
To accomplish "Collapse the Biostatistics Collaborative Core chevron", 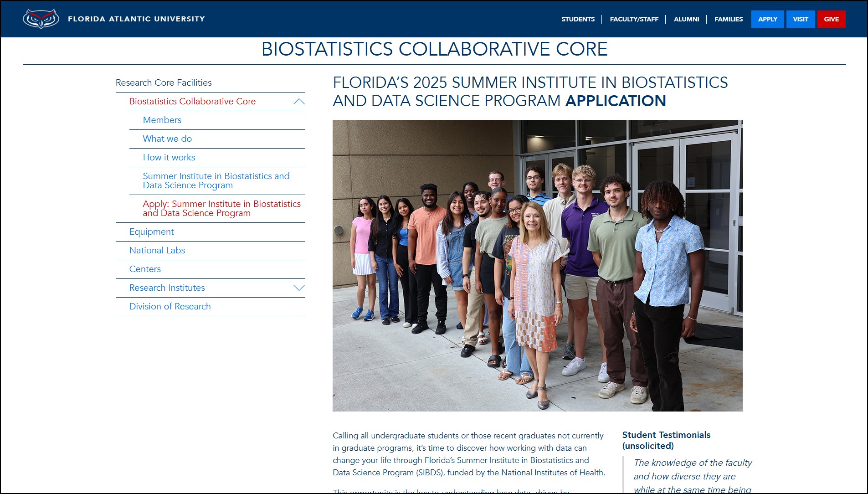I will [x=299, y=102].
